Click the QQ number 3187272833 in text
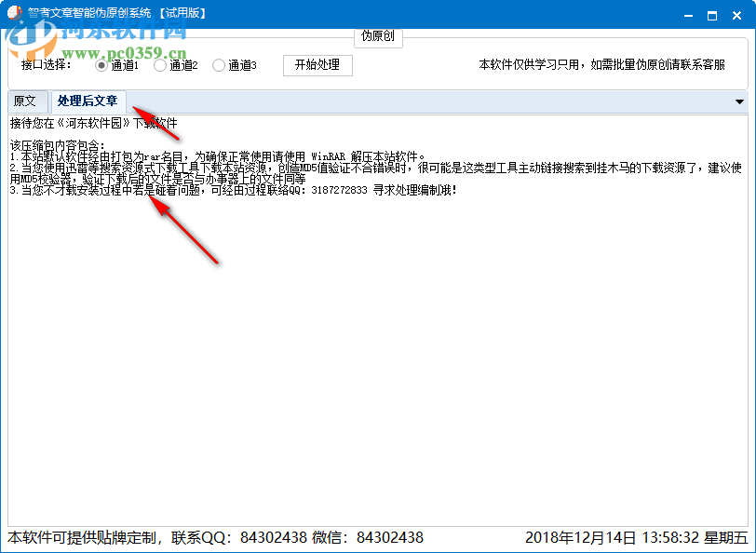 [339, 191]
